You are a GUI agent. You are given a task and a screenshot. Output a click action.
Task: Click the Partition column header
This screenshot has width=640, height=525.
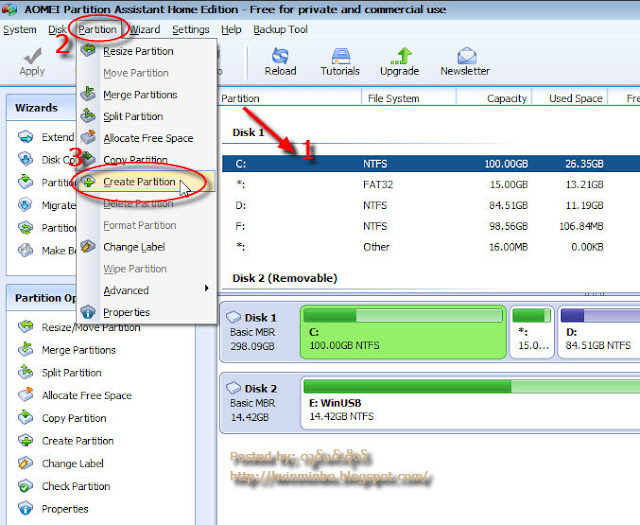pyautogui.click(x=290, y=98)
